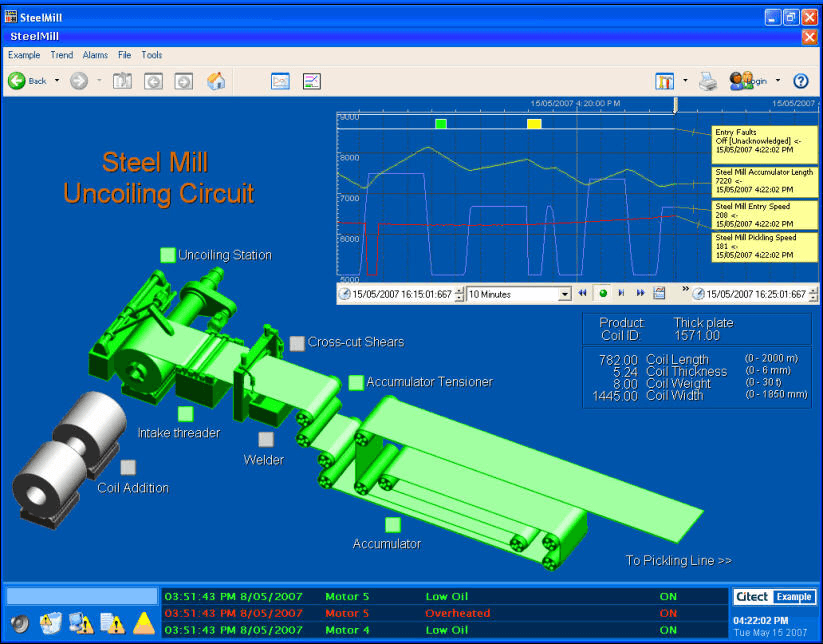
Task: Click Steel Mill Accumulator Length trend label
Action: click(764, 181)
